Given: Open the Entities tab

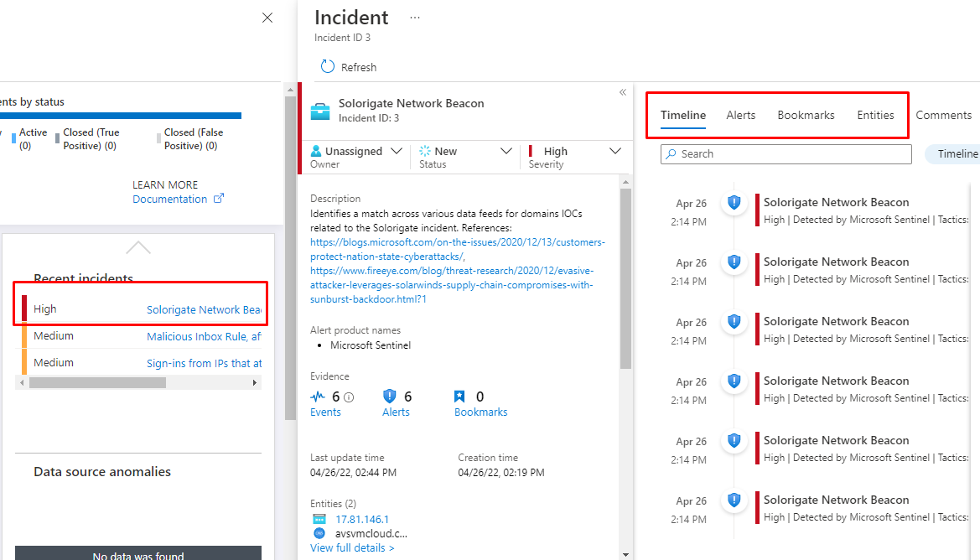Looking at the screenshot, I should (875, 115).
